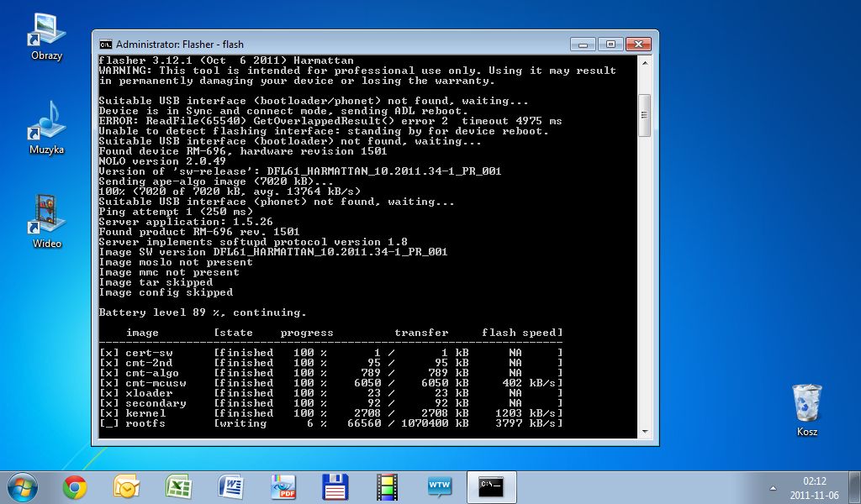Image resolution: width=861 pixels, height=504 pixels.
Task: Click the 'Sending ape-algo image' line
Action: pos(216,181)
